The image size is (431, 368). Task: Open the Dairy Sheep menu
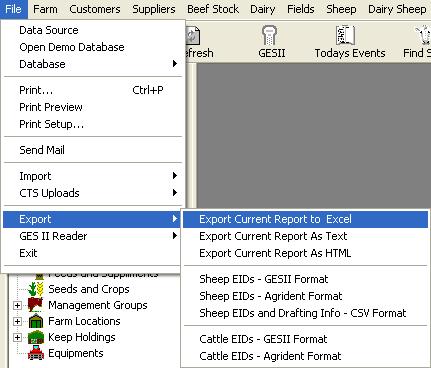[397, 9]
